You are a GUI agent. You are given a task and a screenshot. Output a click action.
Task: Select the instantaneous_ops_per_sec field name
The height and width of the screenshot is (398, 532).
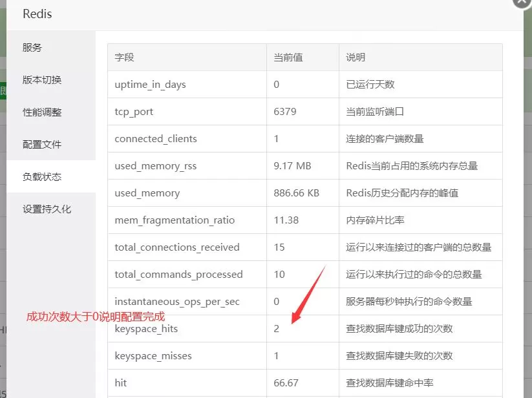pos(177,301)
